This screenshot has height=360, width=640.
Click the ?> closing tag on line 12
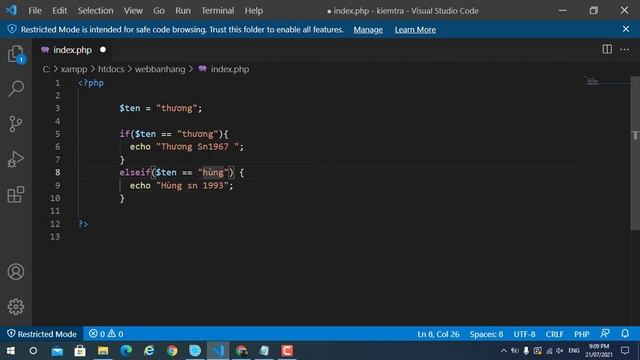83,224
